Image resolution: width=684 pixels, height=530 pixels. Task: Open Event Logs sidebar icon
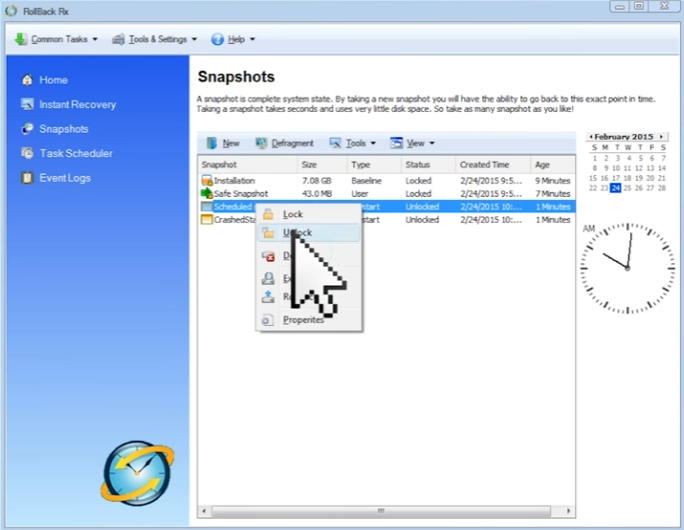click(27, 178)
